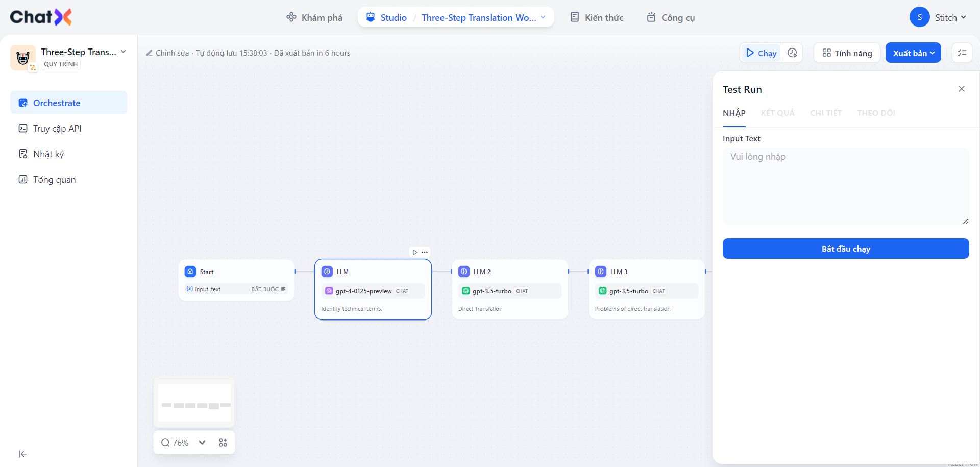Click the organize nodes layout icon
Image resolution: width=980 pixels, height=467 pixels.
click(223, 443)
